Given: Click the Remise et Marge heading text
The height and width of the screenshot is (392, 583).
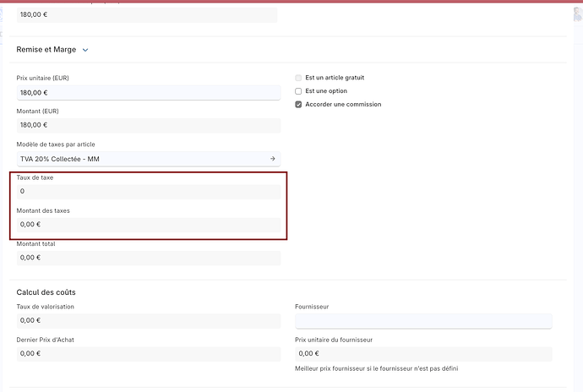Looking at the screenshot, I should click(46, 50).
